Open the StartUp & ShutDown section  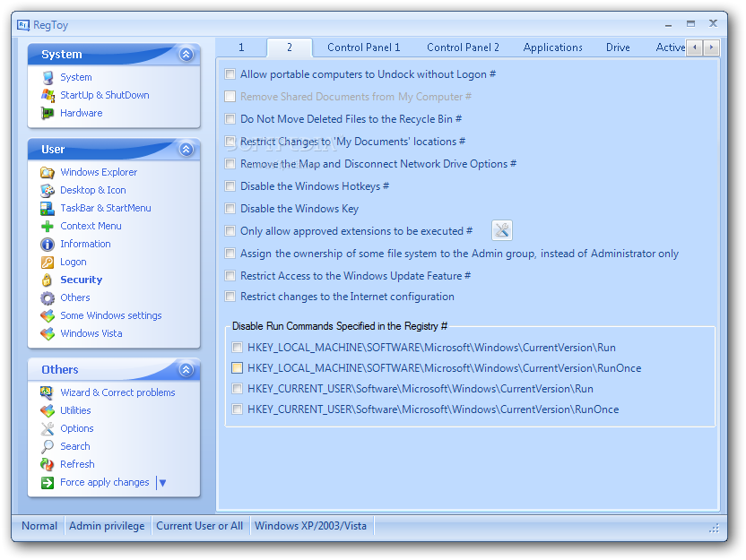click(x=105, y=95)
